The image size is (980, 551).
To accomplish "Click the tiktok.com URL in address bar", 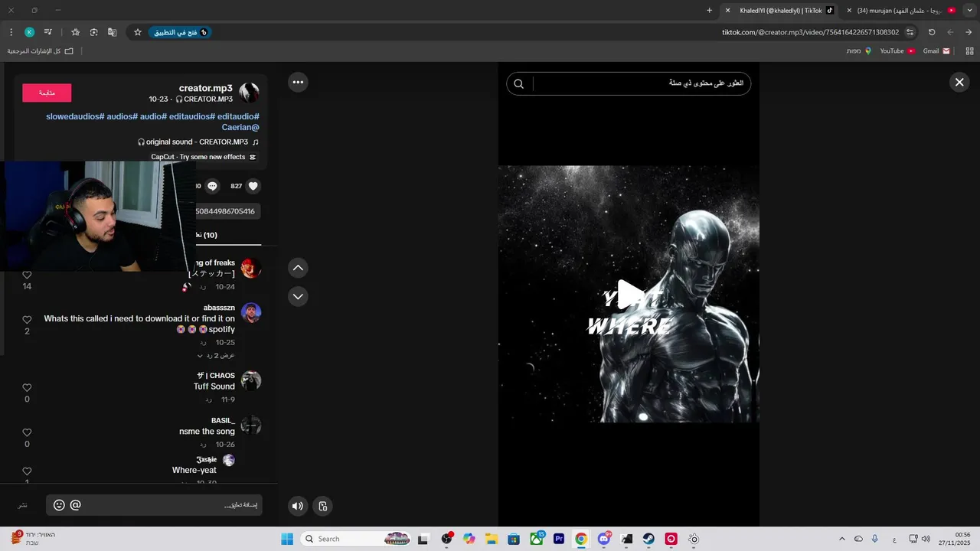I will click(810, 32).
